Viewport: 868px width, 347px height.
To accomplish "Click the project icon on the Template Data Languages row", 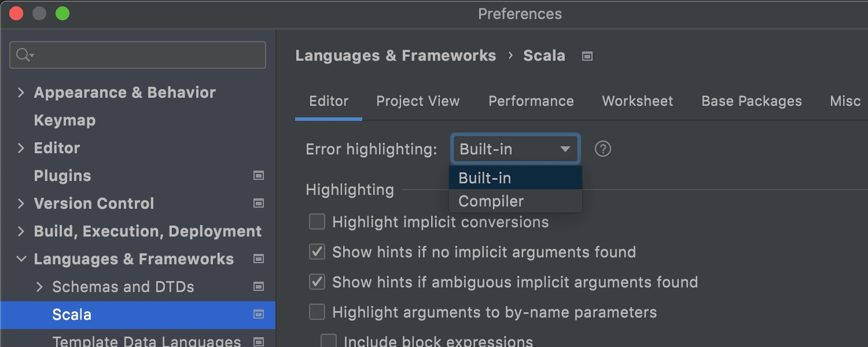I will point(259,341).
